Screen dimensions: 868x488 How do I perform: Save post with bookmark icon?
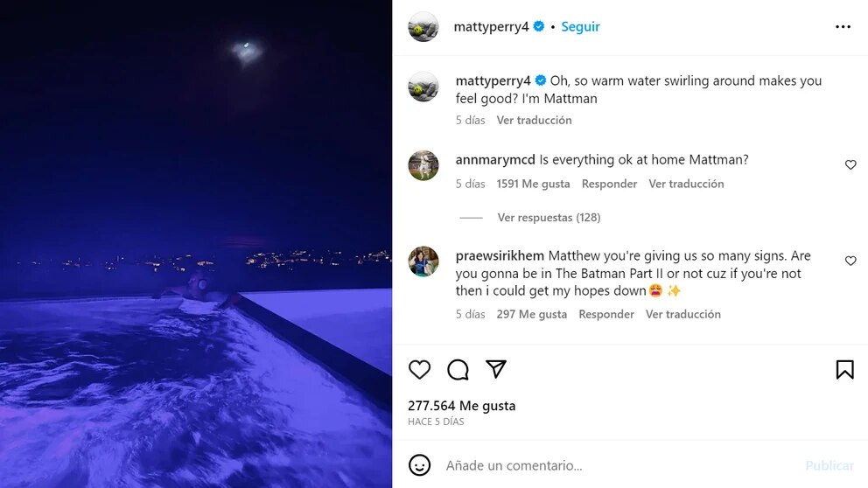(x=844, y=370)
